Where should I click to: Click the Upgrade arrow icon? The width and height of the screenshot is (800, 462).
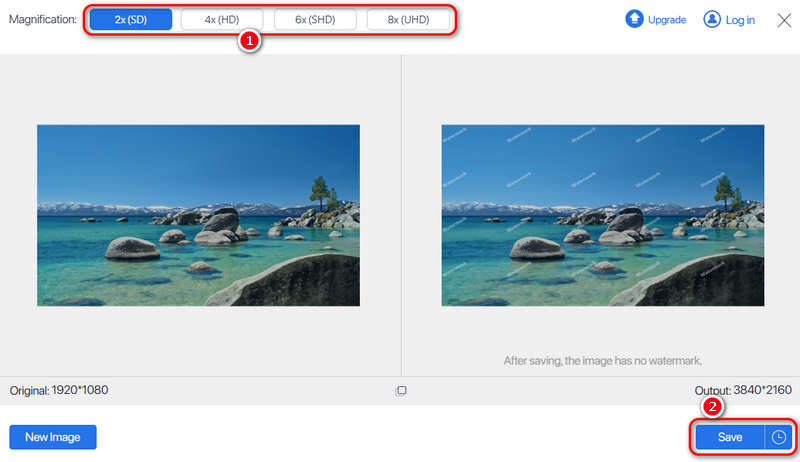tap(634, 19)
